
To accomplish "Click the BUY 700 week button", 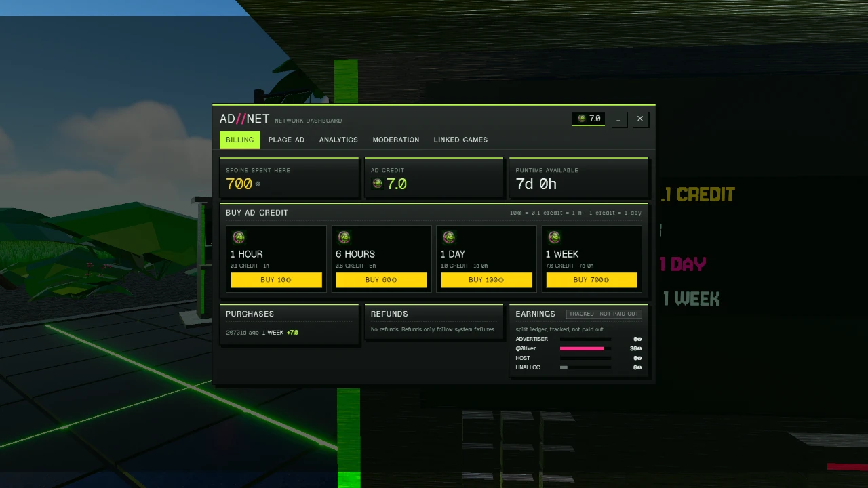I will [x=591, y=280].
